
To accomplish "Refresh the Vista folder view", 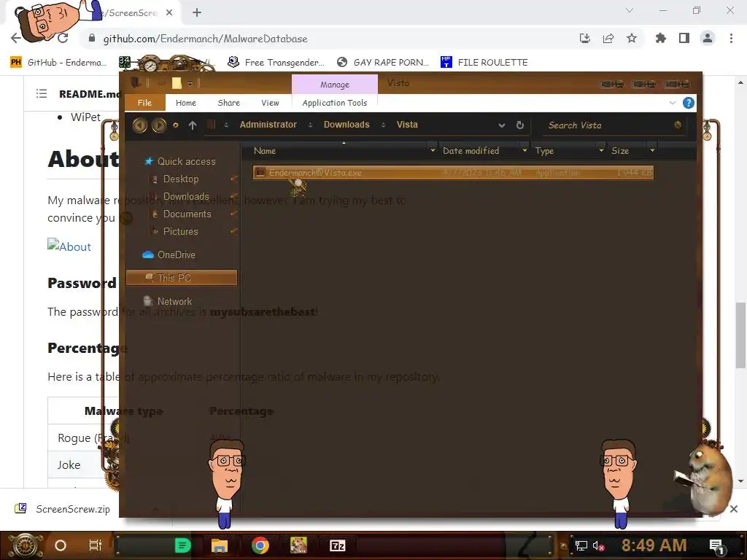I will pos(519,125).
